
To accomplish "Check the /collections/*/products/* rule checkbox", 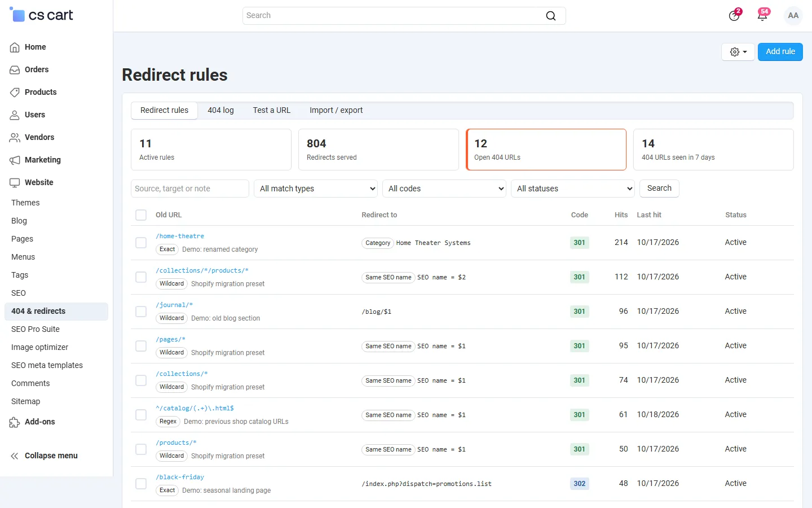I will pos(141,277).
